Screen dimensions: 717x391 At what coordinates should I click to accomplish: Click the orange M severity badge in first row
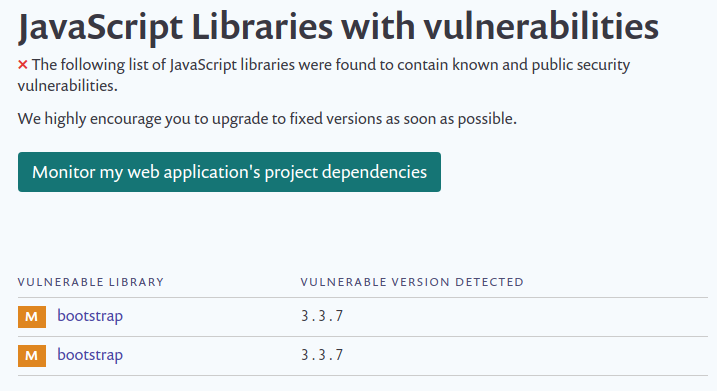pyautogui.click(x=32, y=316)
